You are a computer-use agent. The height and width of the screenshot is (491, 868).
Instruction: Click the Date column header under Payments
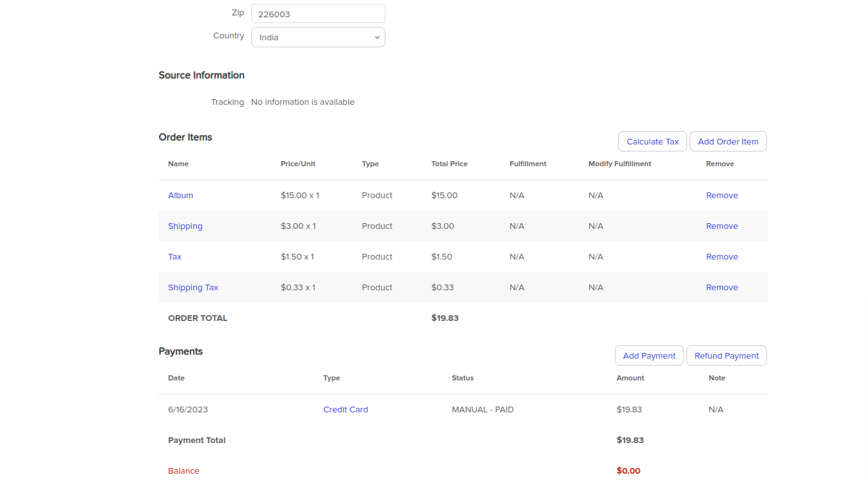176,378
